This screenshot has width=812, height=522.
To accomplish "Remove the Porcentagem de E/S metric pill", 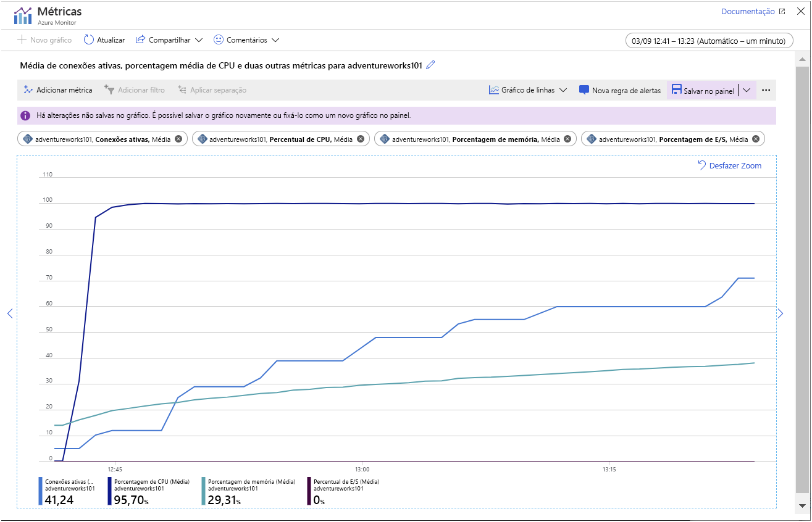I will coord(756,139).
